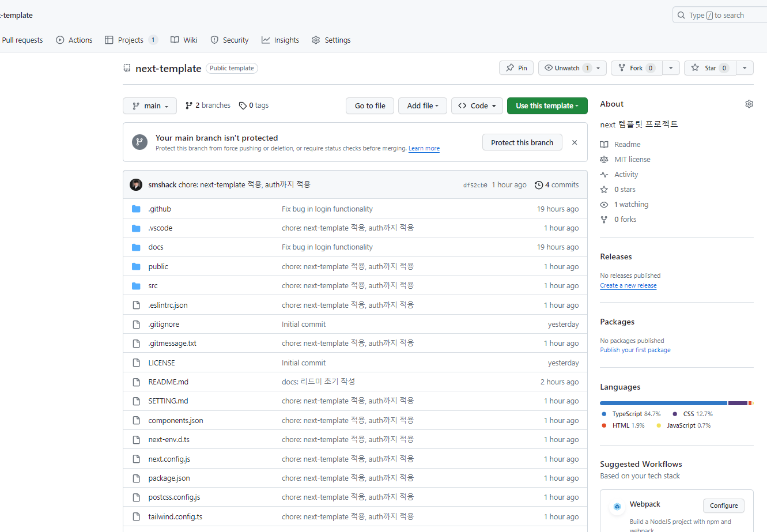Click the file icon beside .eslintrc.json
The image size is (767, 532).
tap(136, 305)
